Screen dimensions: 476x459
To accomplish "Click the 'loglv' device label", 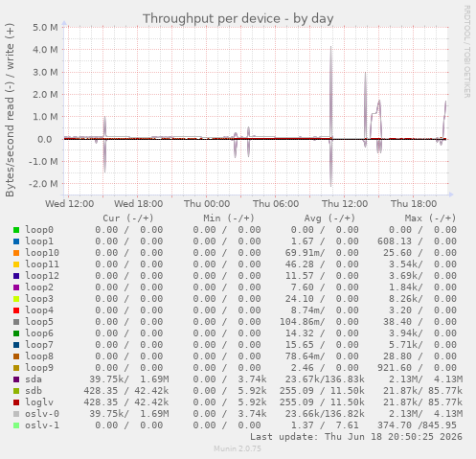I will (x=39, y=402).
